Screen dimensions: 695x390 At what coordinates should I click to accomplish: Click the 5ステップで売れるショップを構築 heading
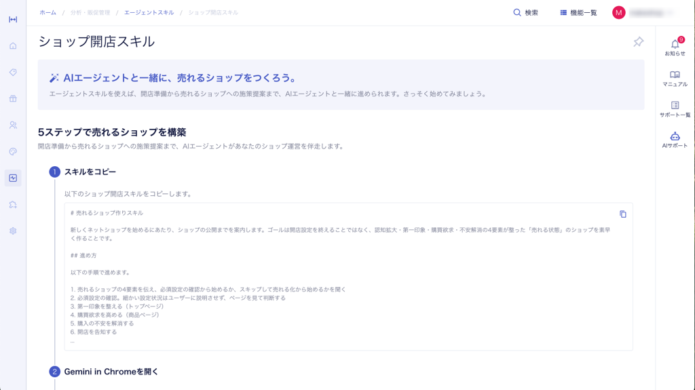point(112,132)
